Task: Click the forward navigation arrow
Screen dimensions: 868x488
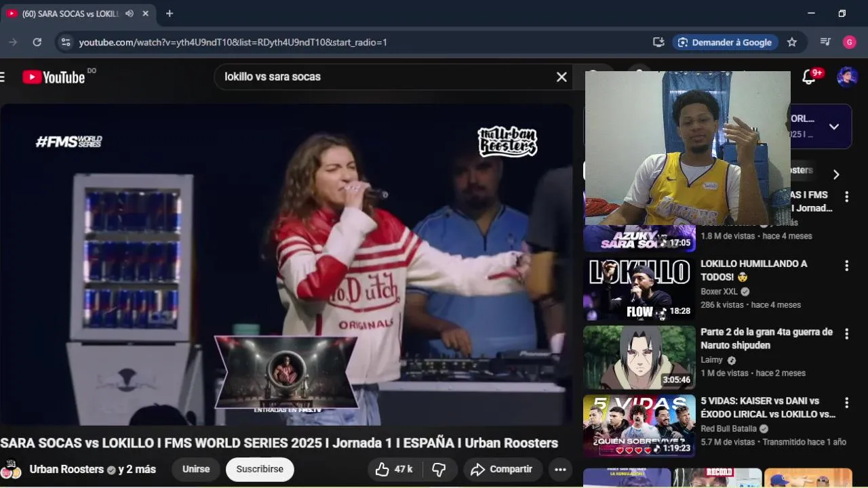Action: click(13, 42)
